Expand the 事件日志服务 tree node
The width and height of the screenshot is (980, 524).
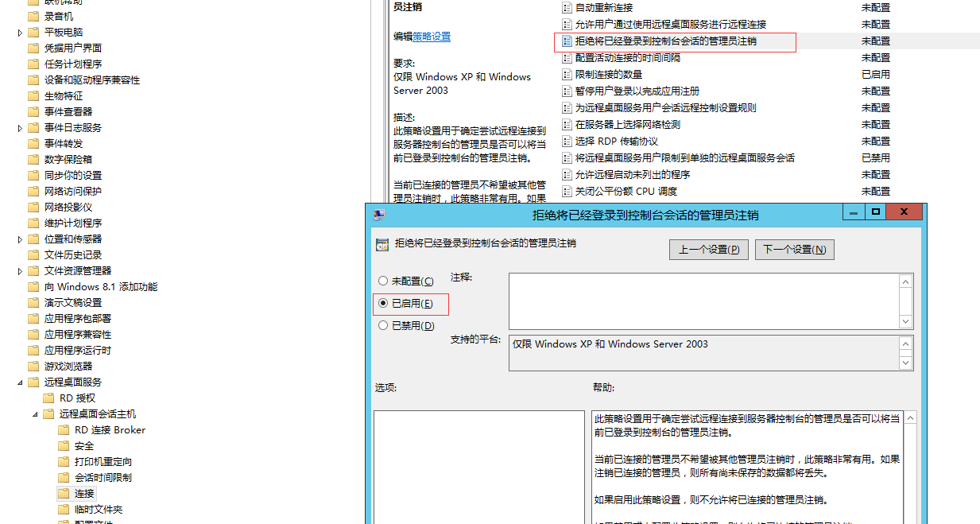pyautogui.click(x=20, y=128)
